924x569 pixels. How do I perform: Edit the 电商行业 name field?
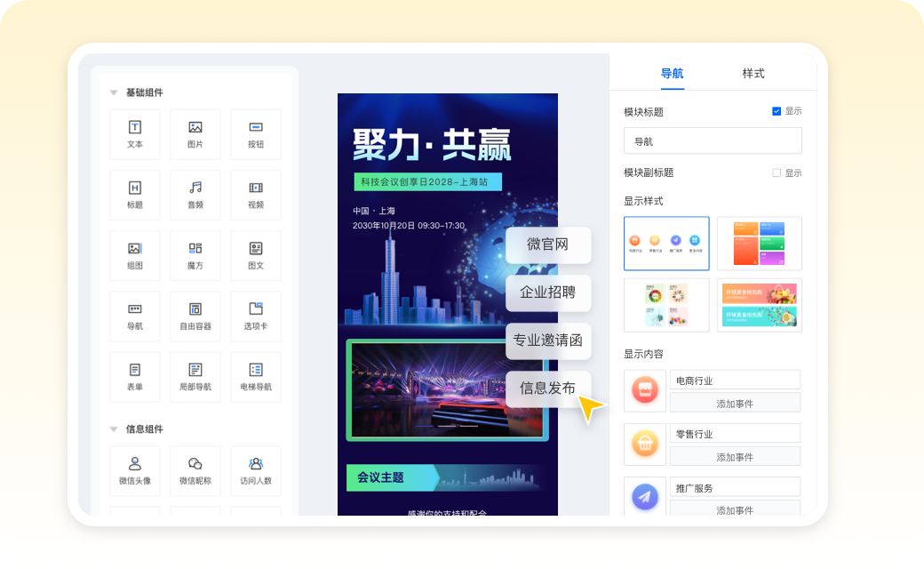[735, 381]
